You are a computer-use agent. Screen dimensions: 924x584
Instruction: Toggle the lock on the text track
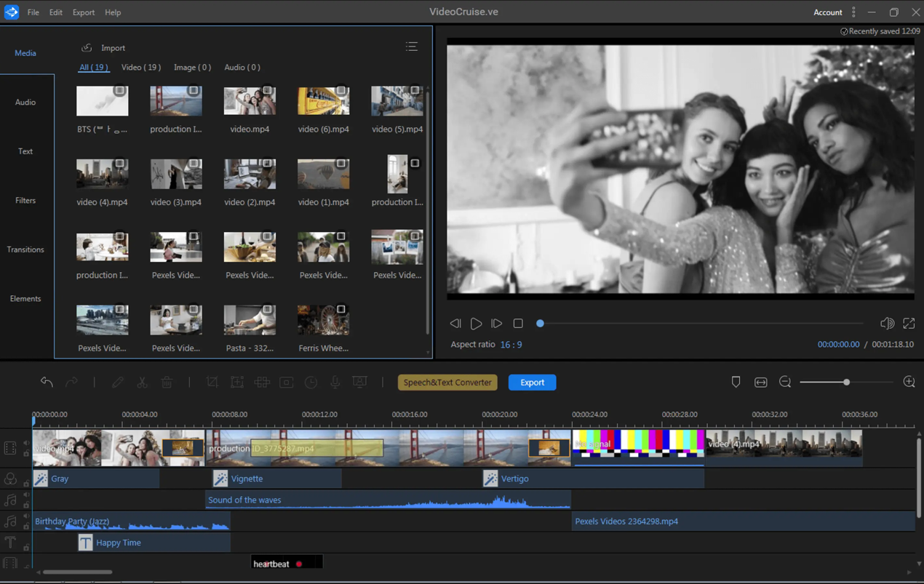pyautogui.click(x=26, y=547)
